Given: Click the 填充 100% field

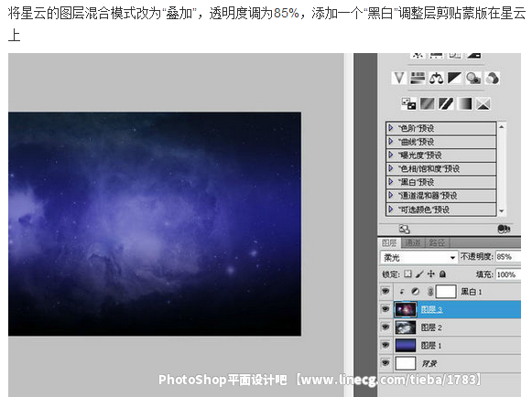Looking at the screenshot, I should (508, 274).
